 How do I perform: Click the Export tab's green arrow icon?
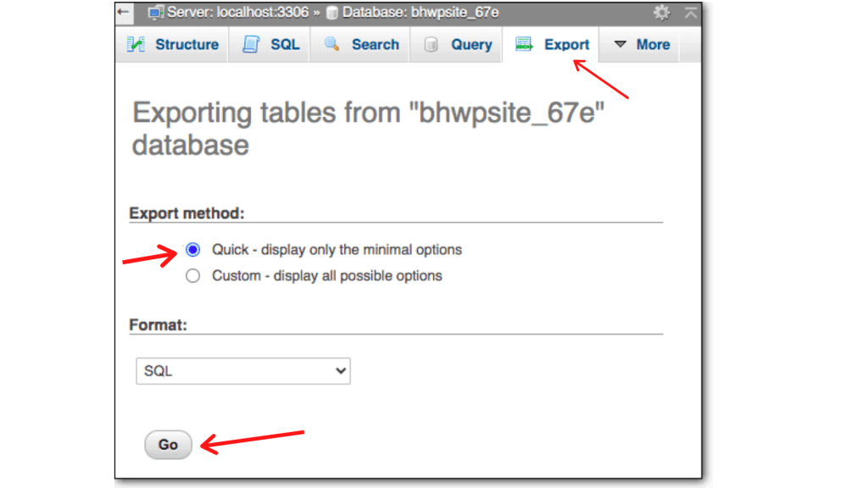pos(524,44)
